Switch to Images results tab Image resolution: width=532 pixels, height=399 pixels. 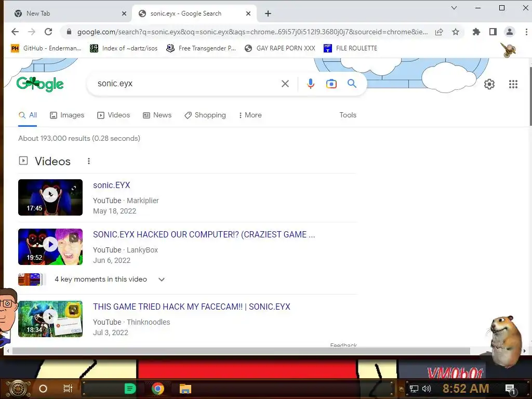tap(67, 115)
